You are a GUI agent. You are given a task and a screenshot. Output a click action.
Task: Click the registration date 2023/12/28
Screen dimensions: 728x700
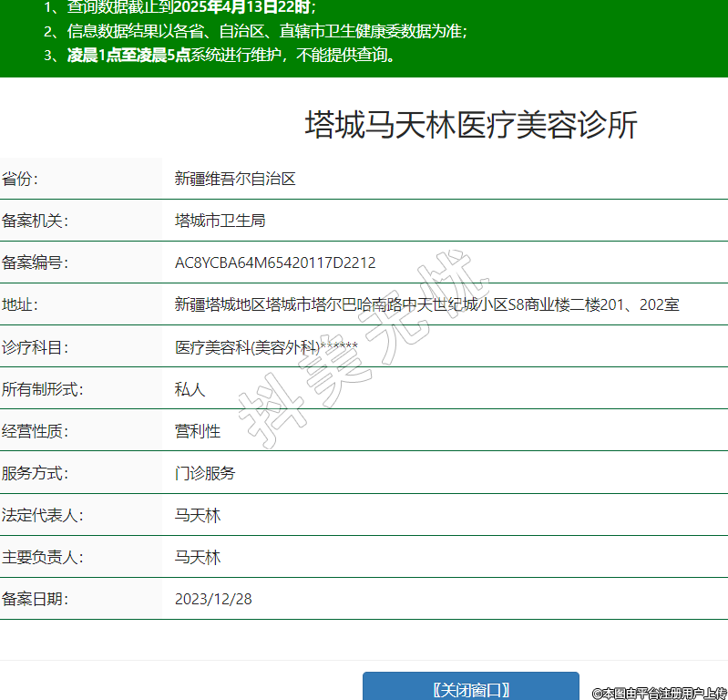[x=213, y=599]
